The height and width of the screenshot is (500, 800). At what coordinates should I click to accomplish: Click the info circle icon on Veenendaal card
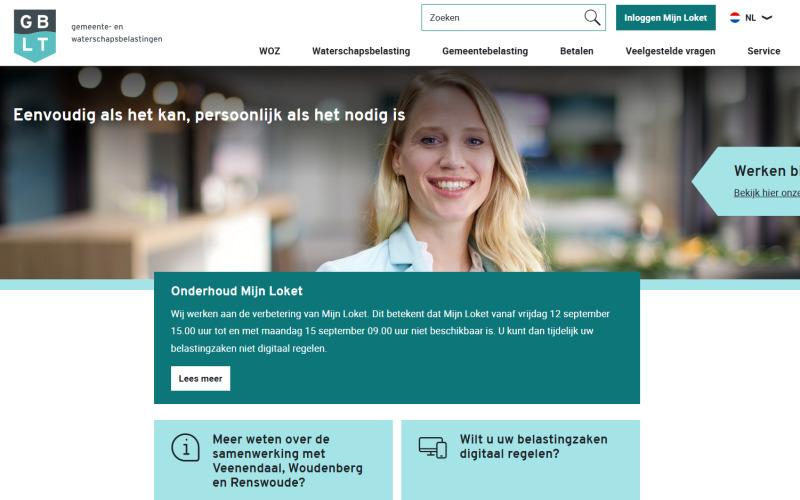(185, 447)
